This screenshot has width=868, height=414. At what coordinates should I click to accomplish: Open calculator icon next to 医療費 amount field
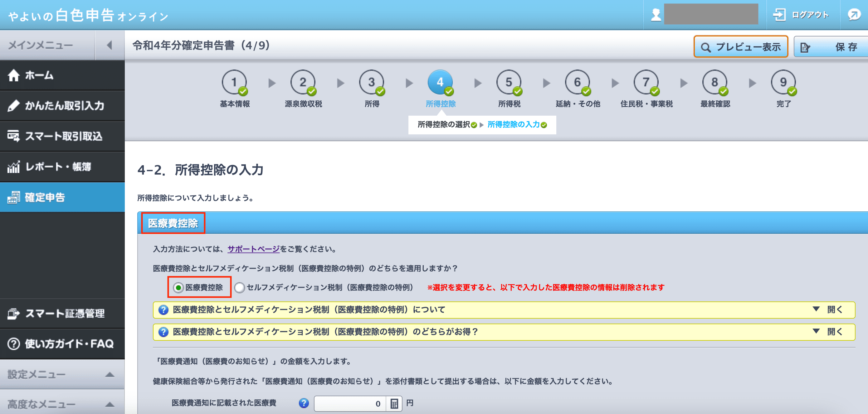(x=394, y=403)
